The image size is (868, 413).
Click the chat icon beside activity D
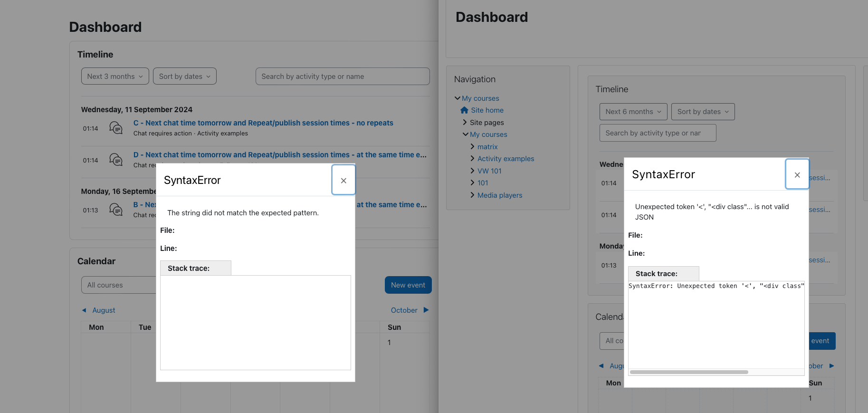116,160
